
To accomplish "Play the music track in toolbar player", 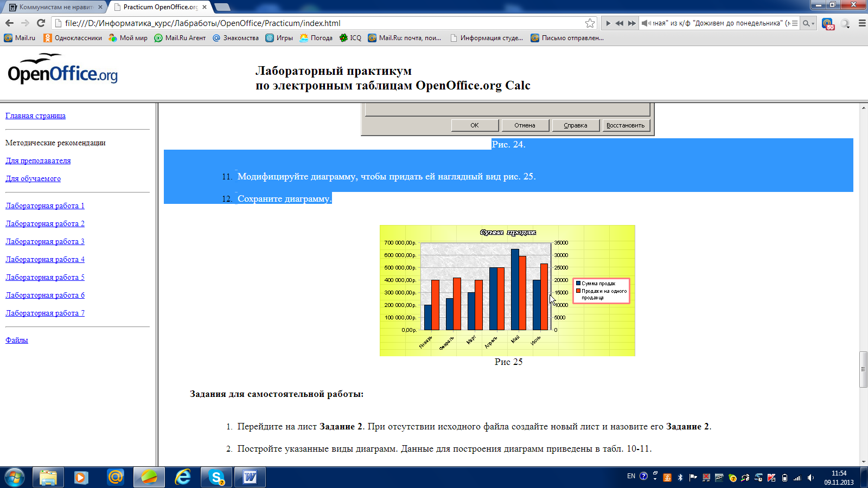I will tap(608, 23).
